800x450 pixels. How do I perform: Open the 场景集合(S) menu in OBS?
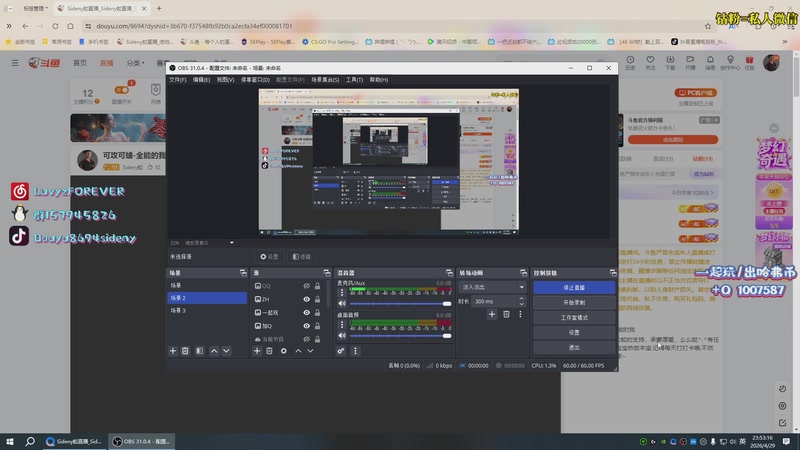(x=325, y=80)
